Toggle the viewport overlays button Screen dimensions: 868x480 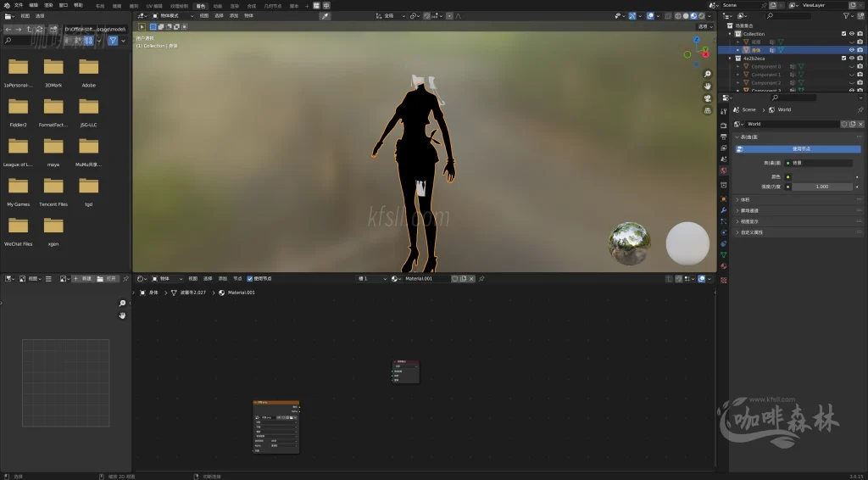click(x=650, y=16)
